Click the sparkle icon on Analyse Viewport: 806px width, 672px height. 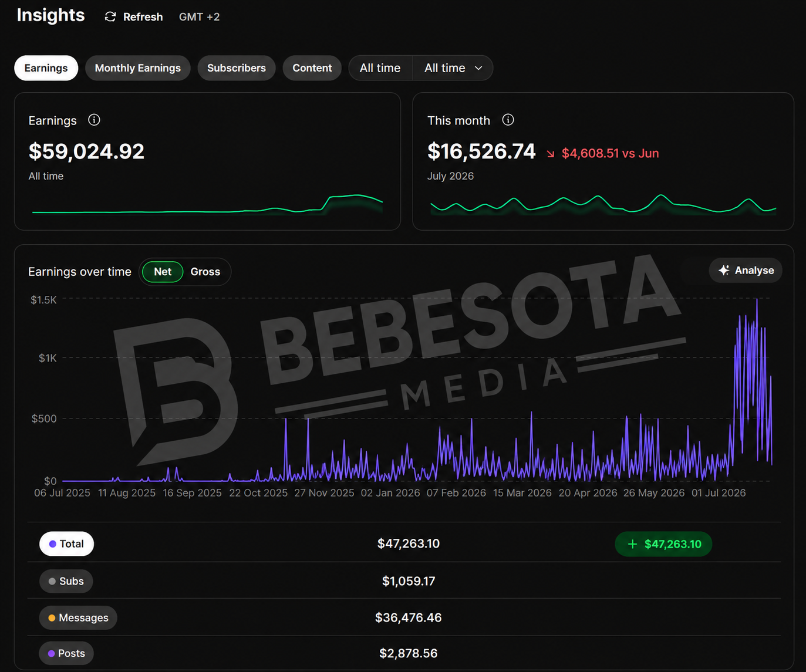[724, 271]
